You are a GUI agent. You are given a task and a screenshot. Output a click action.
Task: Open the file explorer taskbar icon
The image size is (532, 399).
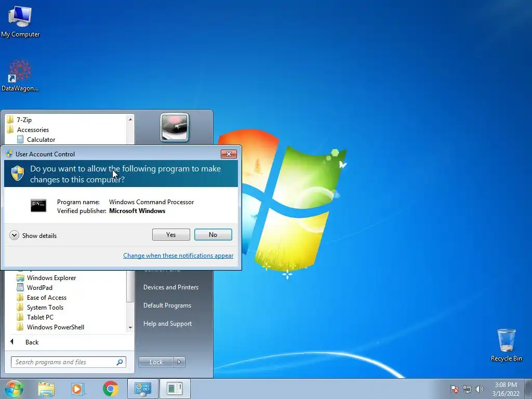click(46, 389)
